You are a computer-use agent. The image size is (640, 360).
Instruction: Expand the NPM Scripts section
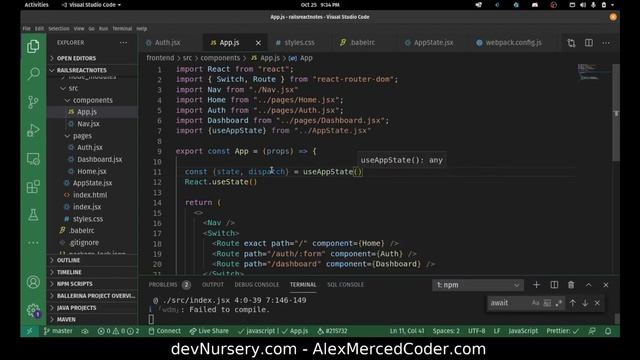(93, 284)
